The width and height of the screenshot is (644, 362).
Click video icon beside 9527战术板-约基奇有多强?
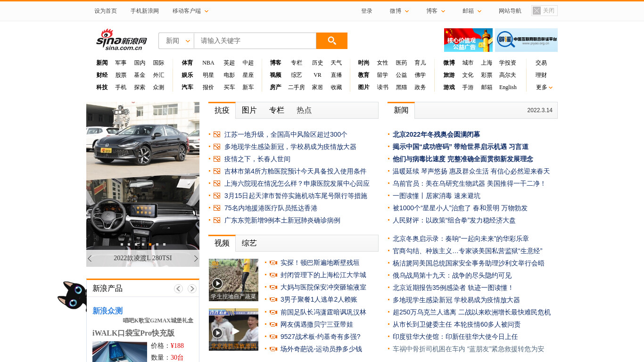pos(273,337)
